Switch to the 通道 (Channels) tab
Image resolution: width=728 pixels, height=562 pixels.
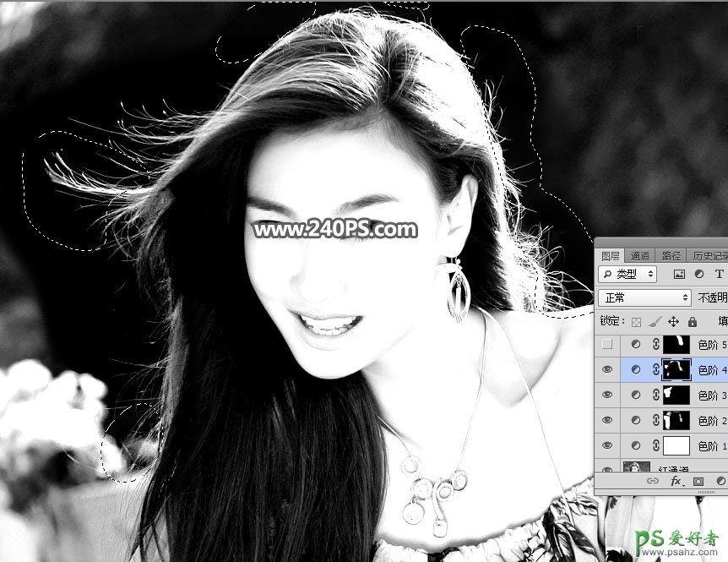click(x=640, y=256)
